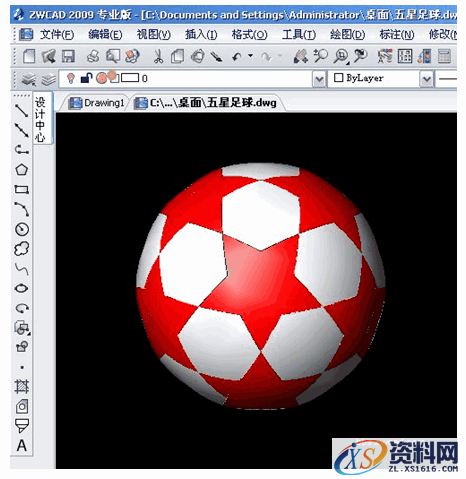Open the 格式(O) menu

pyautogui.click(x=250, y=34)
